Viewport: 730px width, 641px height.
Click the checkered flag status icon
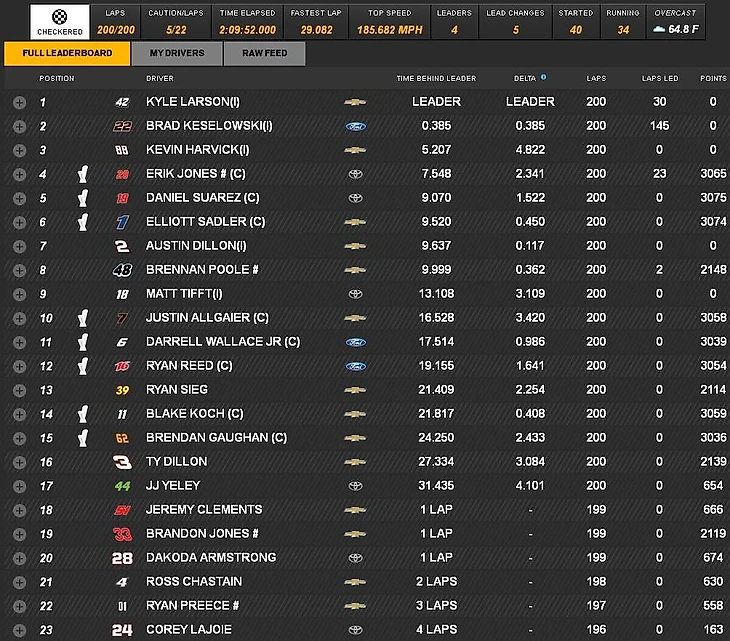click(58, 17)
